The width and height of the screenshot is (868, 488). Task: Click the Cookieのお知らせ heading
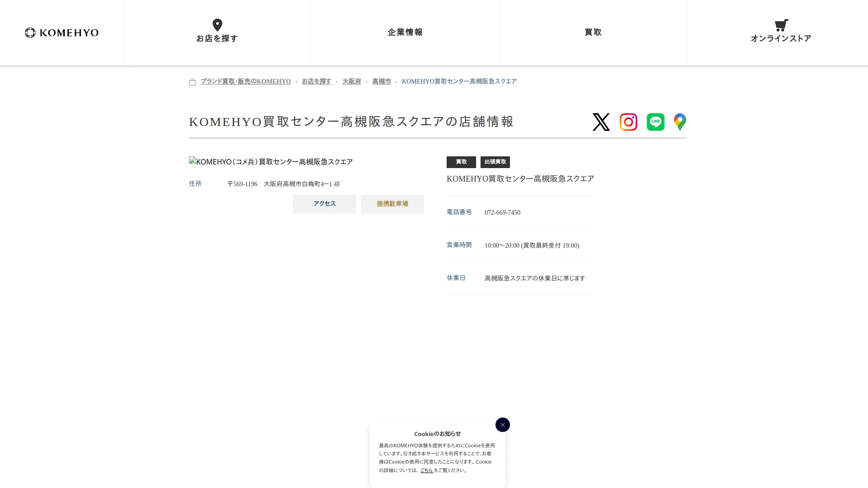click(x=438, y=434)
